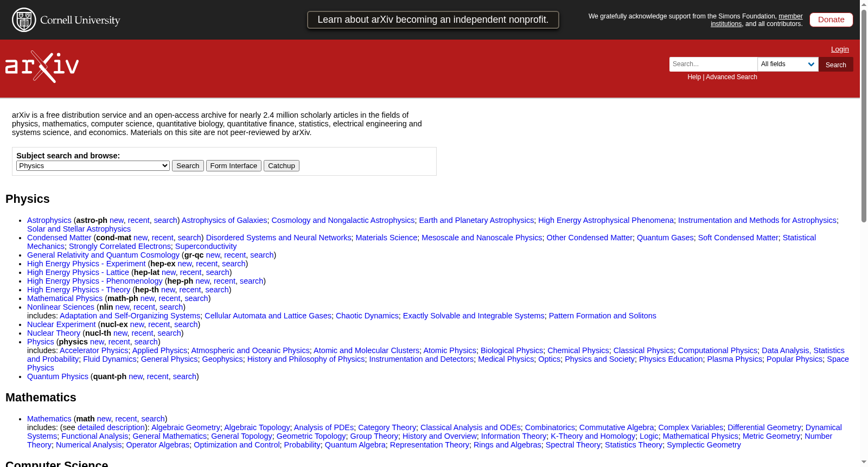Expand the Physics subject dropdown
This screenshot has height=467, width=868.
(93, 166)
